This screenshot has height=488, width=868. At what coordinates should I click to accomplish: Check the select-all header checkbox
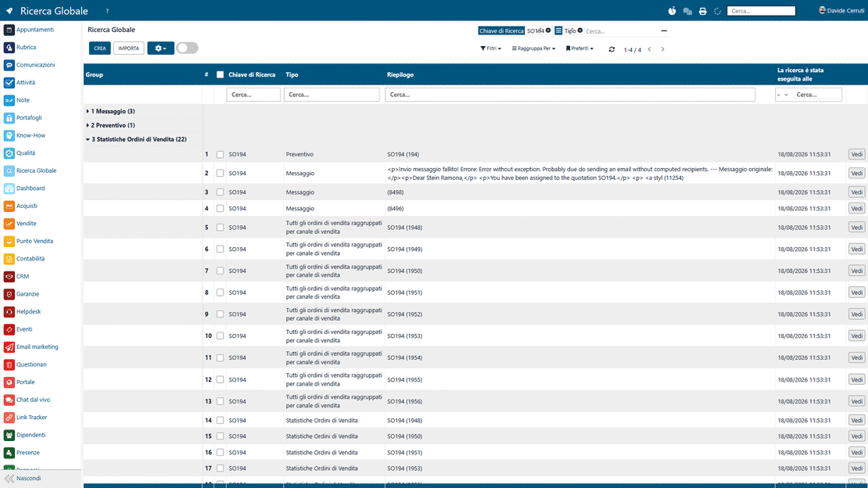220,75
